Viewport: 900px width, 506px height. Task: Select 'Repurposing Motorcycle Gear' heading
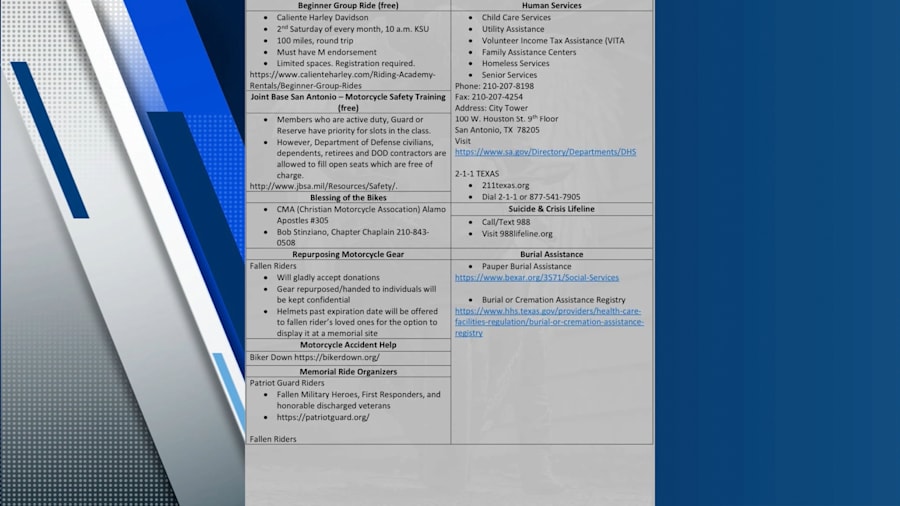(x=348, y=254)
